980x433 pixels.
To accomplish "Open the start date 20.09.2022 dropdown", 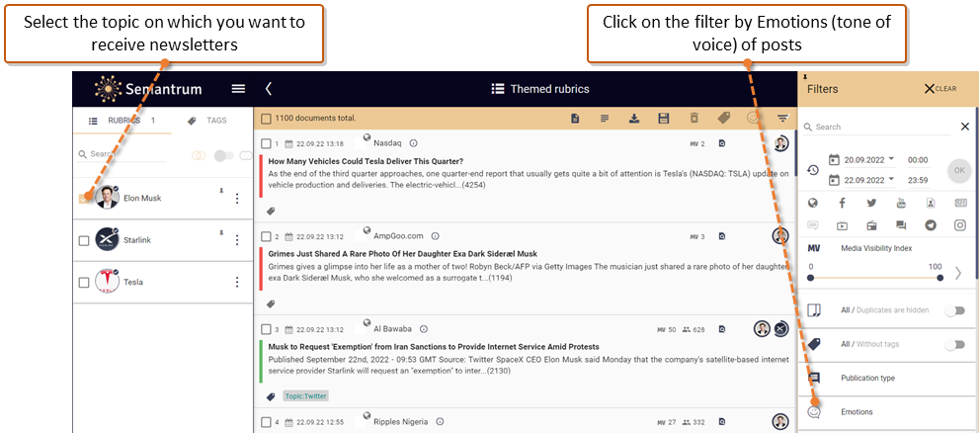I will (x=891, y=158).
